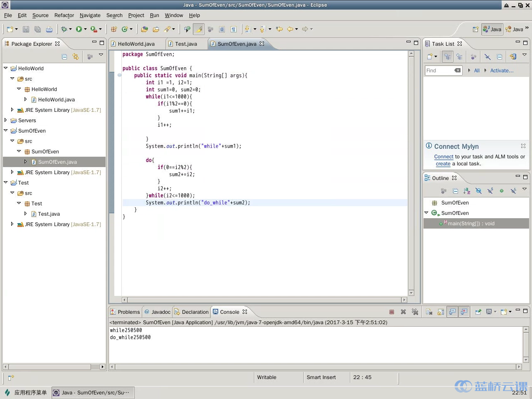Open Package Explorer View Menu triangle
The width and height of the screenshot is (532, 399).
pyautogui.click(x=101, y=55)
